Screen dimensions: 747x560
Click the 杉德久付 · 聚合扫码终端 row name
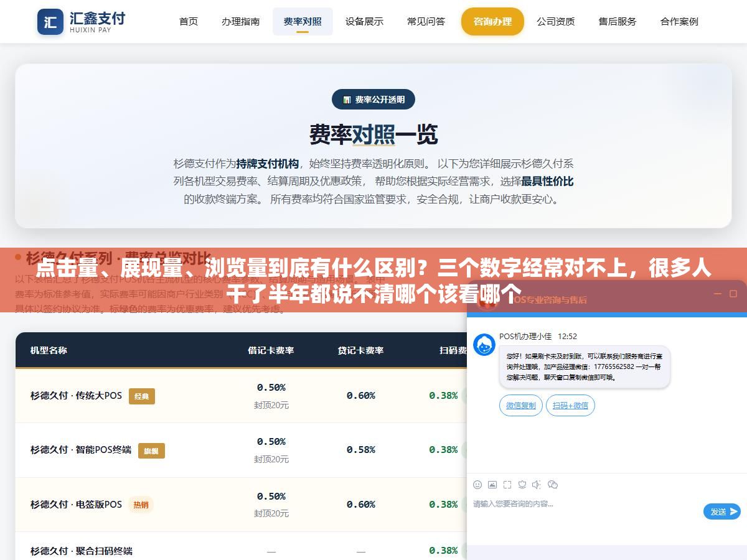[x=82, y=551]
